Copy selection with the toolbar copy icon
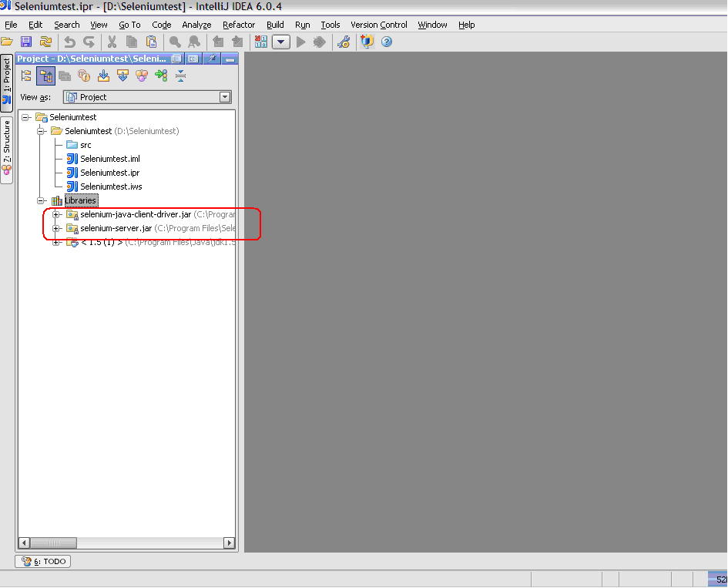This screenshot has width=728, height=588. [132, 42]
